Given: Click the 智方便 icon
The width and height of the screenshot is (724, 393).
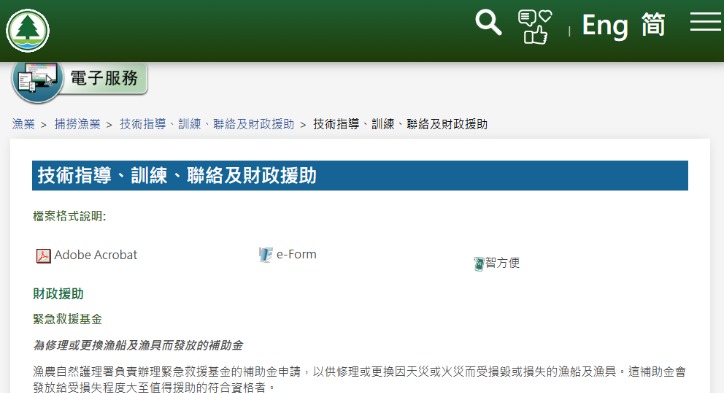Looking at the screenshot, I should [479, 264].
